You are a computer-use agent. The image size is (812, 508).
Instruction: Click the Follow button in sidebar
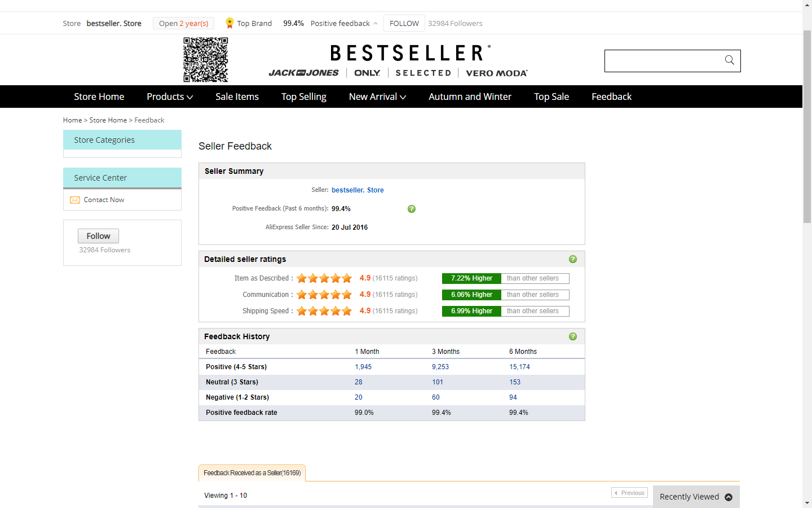click(98, 236)
